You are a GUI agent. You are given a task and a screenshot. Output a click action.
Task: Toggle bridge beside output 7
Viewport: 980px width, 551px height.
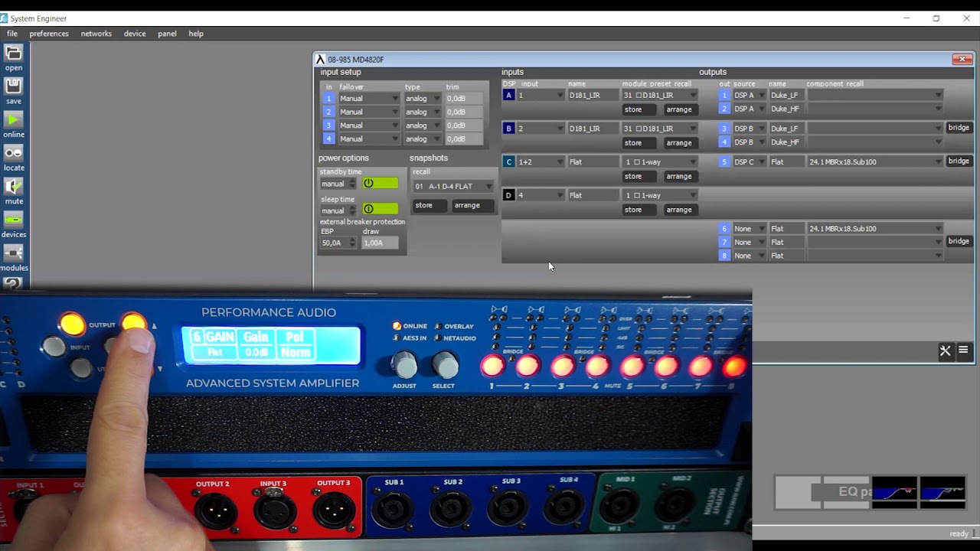click(959, 241)
